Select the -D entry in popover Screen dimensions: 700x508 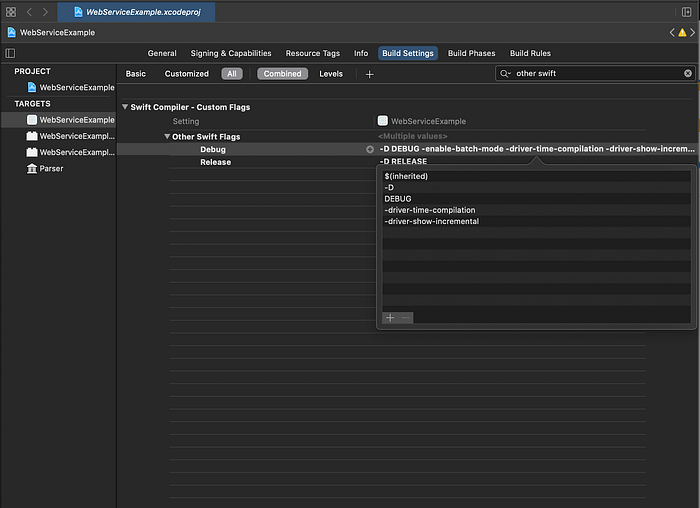(x=536, y=187)
